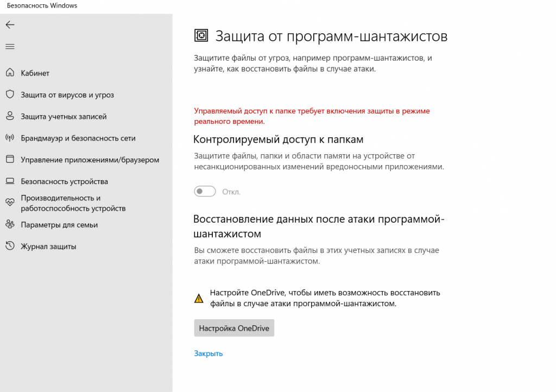Click the Безопасность Windows window title
The image size is (556, 392).
(x=42, y=5)
